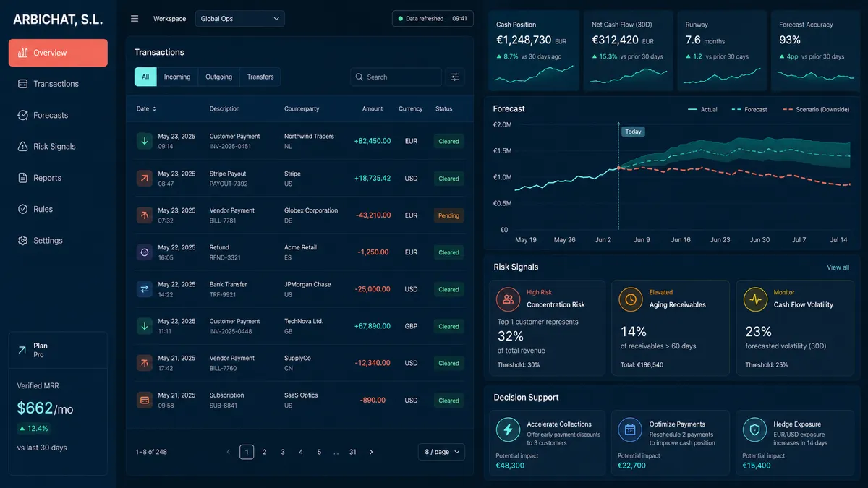868x488 pixels.
Task: Switch to the Incoming tab
Action: point(177,77)
